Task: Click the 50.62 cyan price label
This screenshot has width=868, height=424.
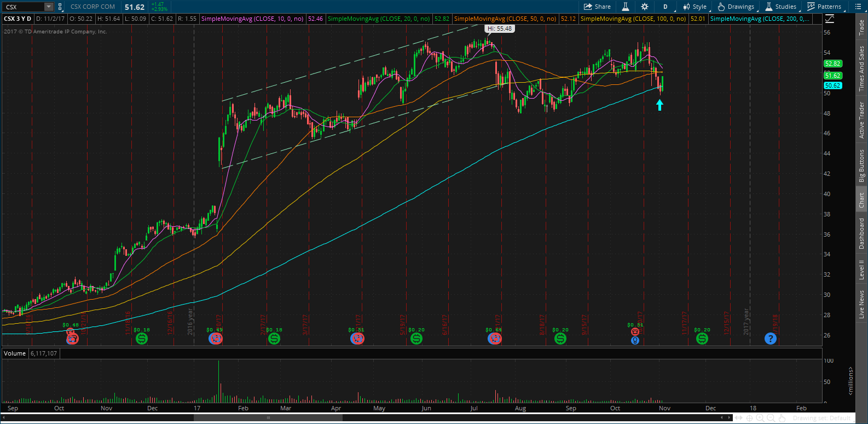Action: (x=832, y=85)
